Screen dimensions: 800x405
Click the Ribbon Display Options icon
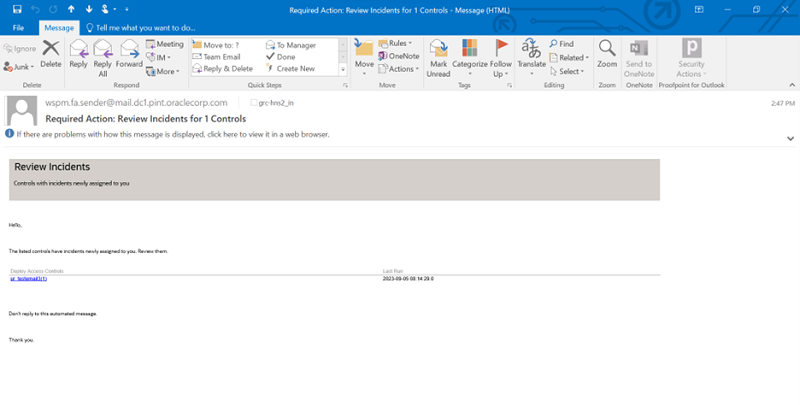[699, 9]
